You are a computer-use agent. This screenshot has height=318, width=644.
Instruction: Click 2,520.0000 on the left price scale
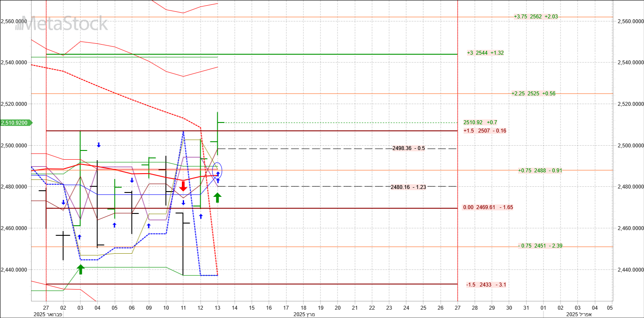point(14,104)
